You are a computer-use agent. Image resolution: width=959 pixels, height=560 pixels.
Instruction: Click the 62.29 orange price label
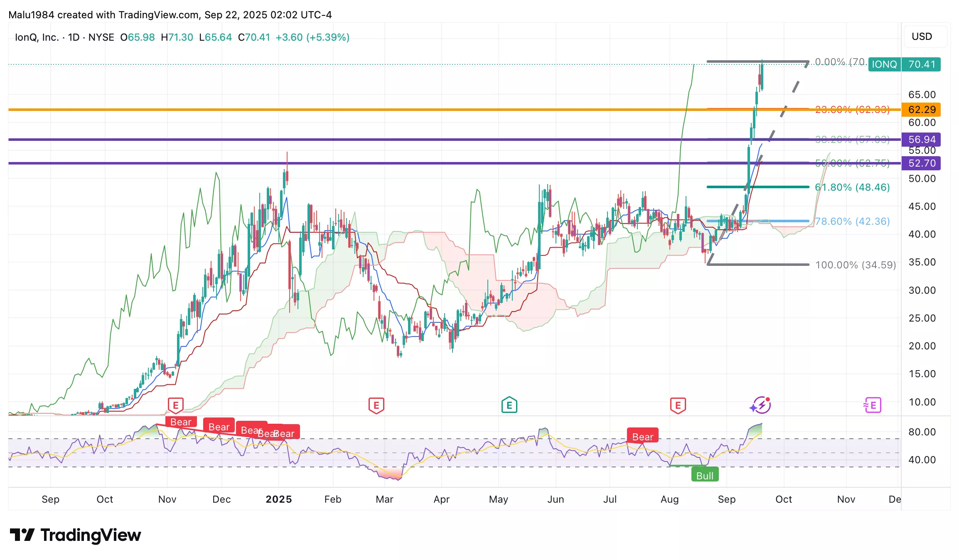pos(921,110)
